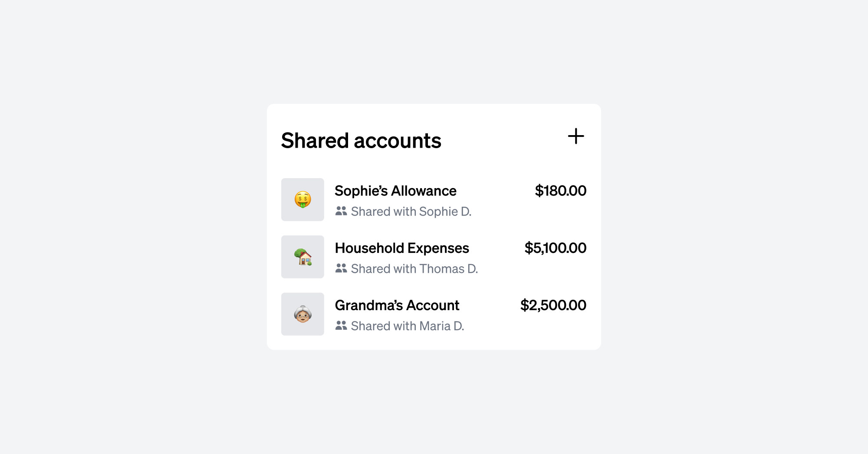868x454 pixels.
Task: Click the people icon beside Shared with Sophie D.
Action: click(x=341, y=211)
